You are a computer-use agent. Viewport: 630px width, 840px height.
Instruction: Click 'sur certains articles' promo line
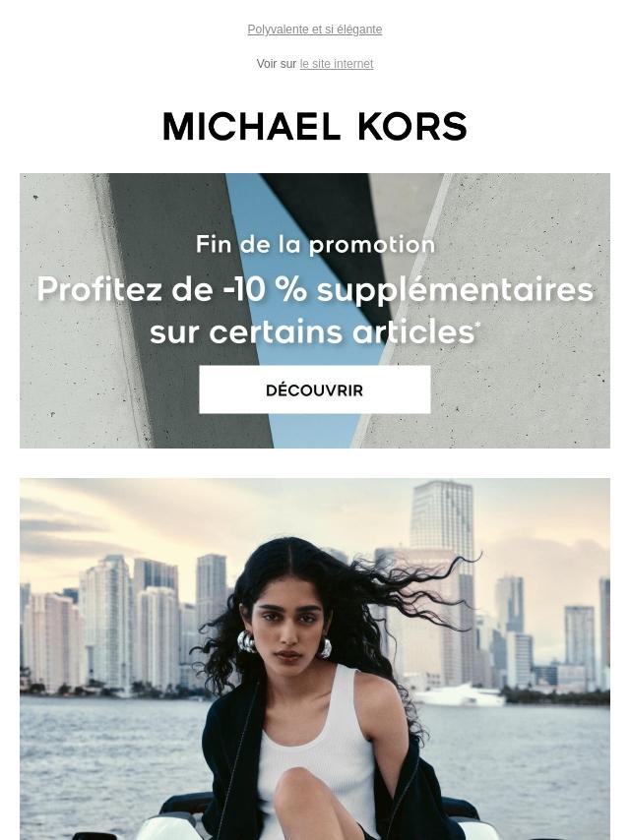click(312, 332)
